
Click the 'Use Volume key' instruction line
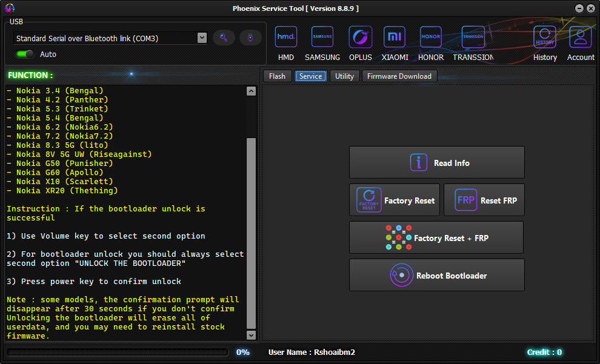pos(106,236)
